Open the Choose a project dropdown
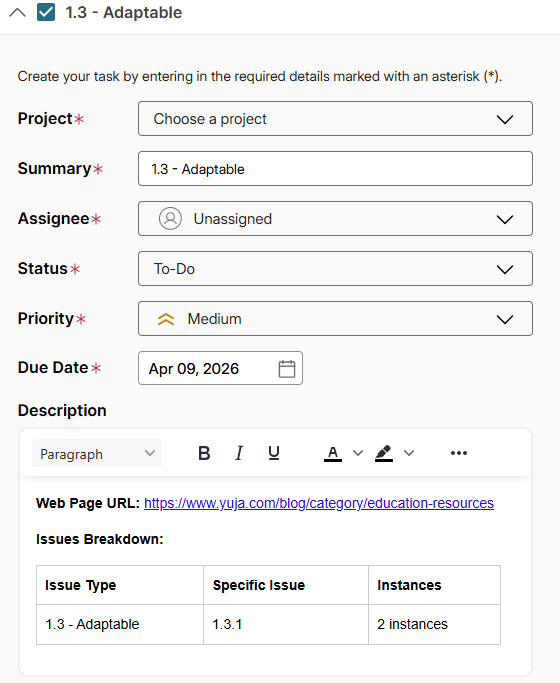 [x=335, y=118]
